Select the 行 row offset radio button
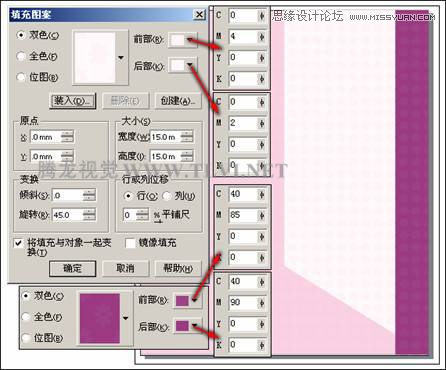 point(128,196)
